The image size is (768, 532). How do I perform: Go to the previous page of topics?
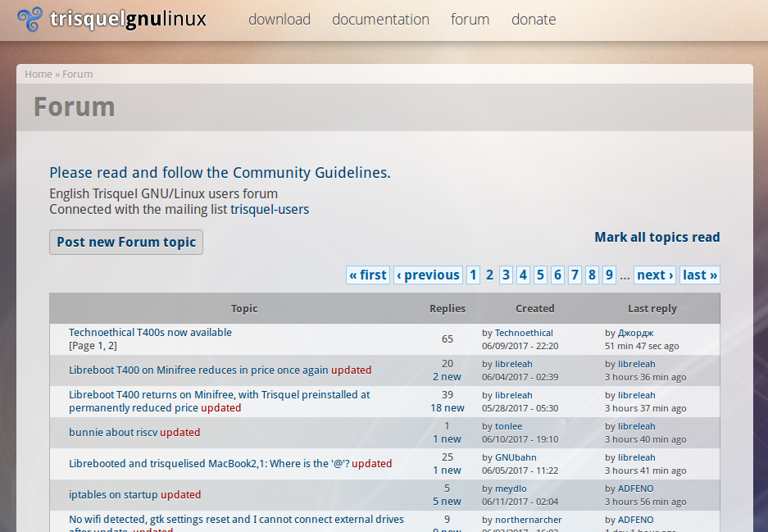click(x=428, y=275)
